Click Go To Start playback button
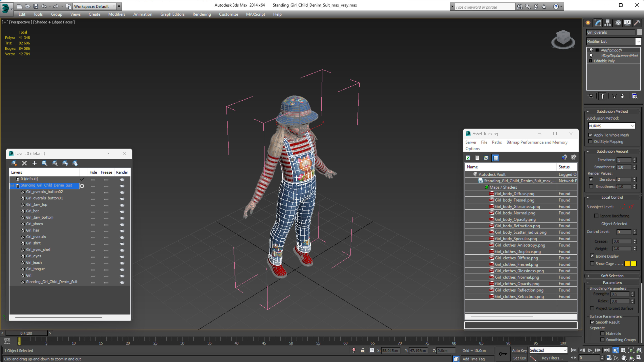 point(574,350)
